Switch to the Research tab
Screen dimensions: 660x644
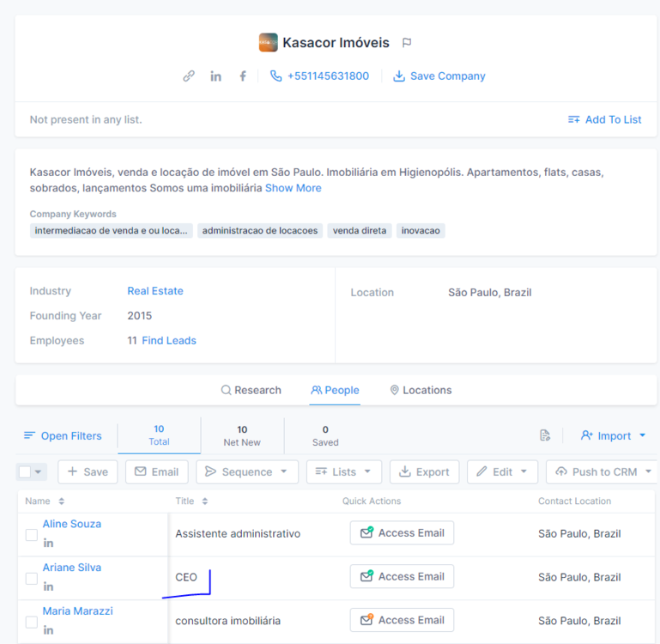[x=251, y=391]
